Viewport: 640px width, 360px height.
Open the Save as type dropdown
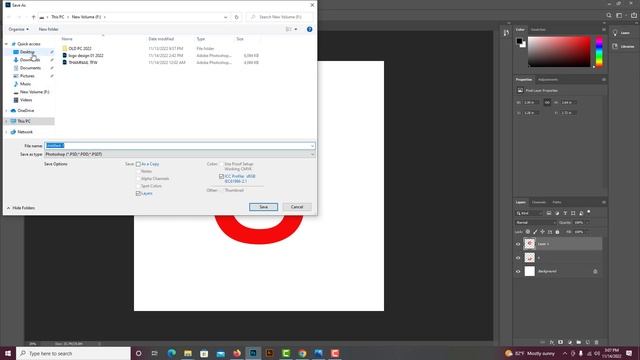pos(312,154)
